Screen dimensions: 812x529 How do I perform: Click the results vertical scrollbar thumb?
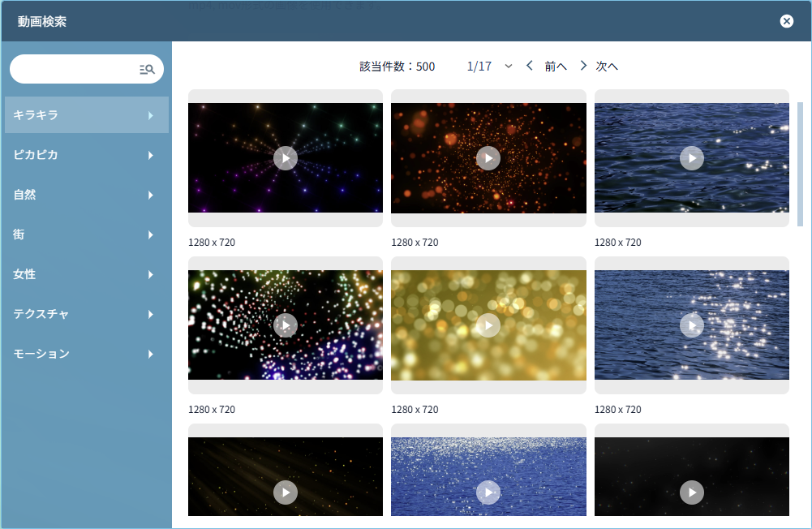pyautogui.click(x=800, y=164)
